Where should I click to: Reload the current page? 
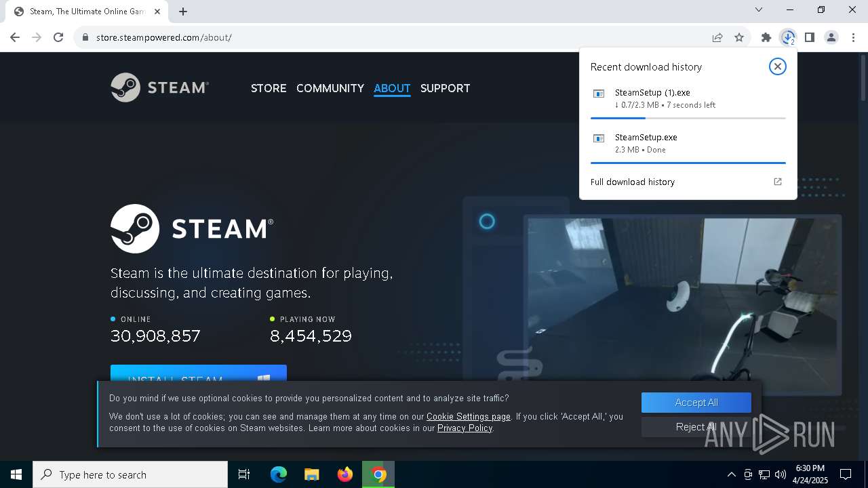[x=58, y=37]
